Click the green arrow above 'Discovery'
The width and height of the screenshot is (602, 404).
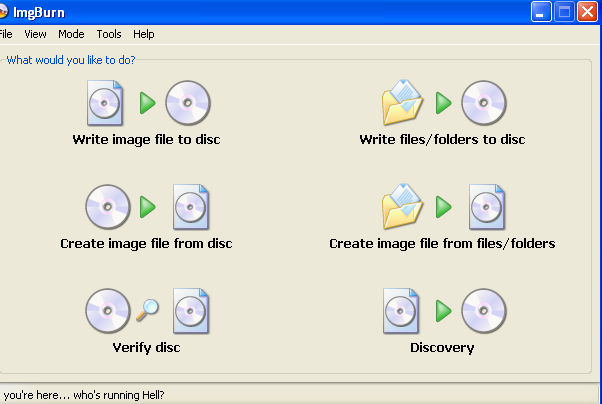443,311
